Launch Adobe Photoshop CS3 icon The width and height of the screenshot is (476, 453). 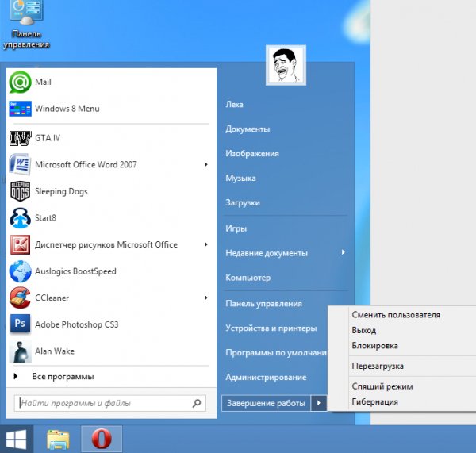tap(20, 324)
